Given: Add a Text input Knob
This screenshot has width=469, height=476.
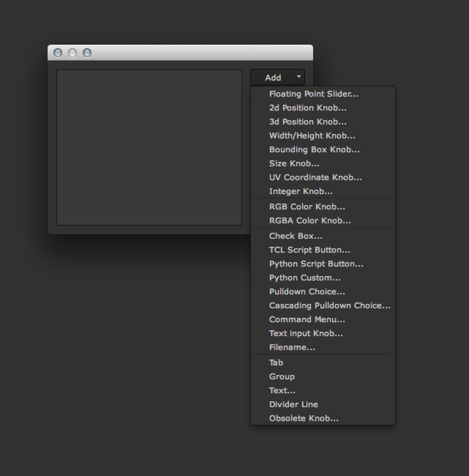Looking at the screenshot, I should [x=323, y=334].
